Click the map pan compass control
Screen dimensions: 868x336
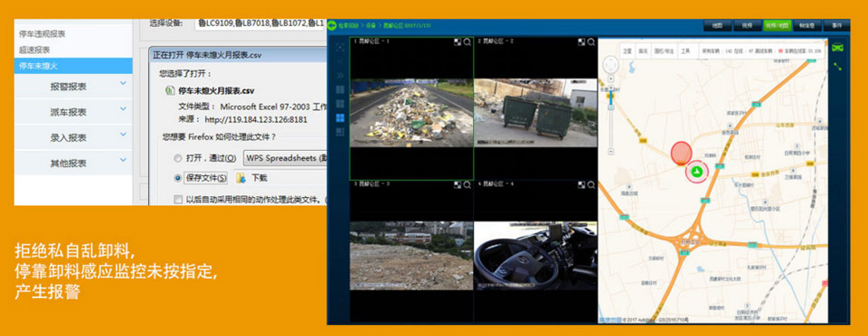point(611,65)
